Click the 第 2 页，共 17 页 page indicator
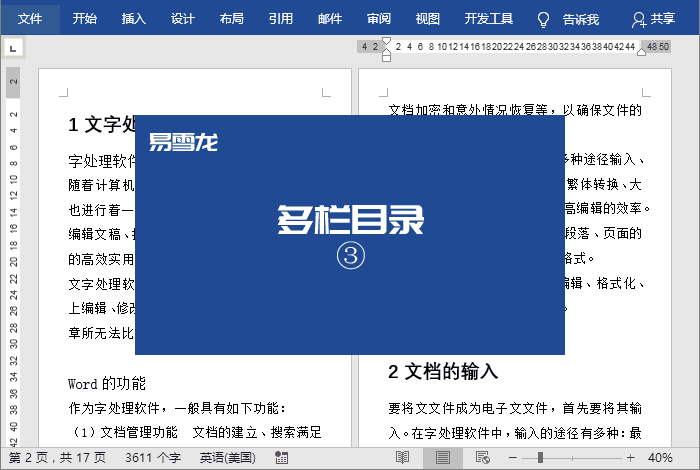 coord(57,458)
